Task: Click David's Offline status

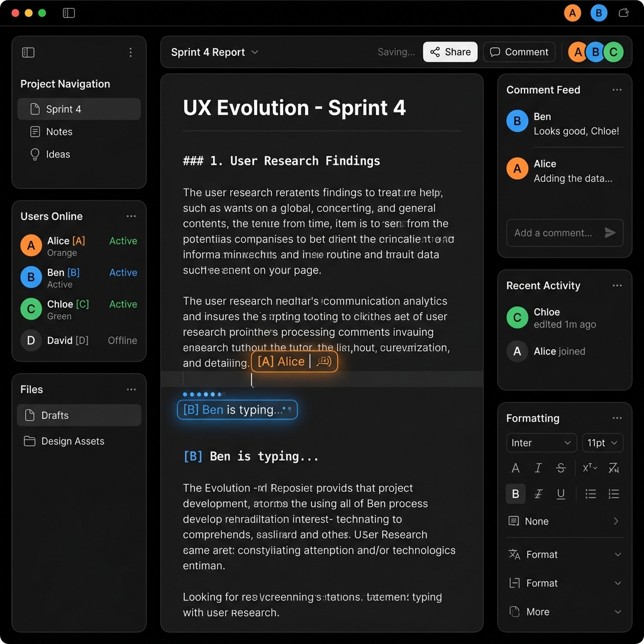Action: [123, 340]
